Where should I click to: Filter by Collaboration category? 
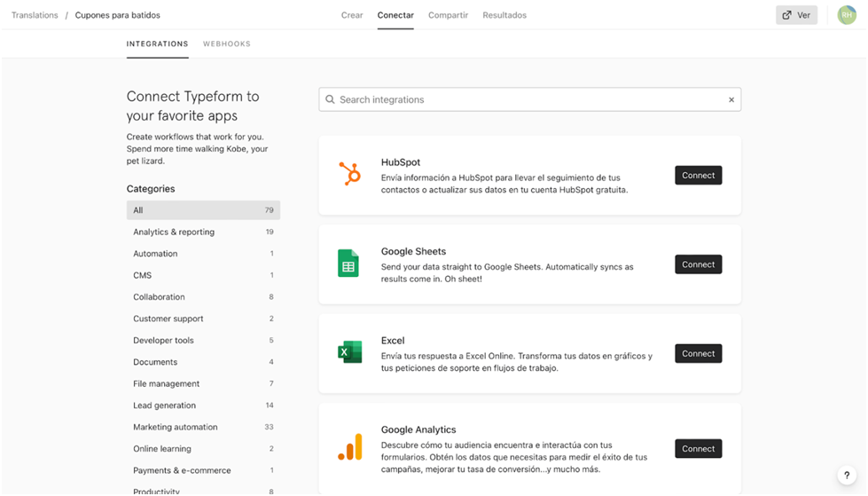tap(203, 296)
